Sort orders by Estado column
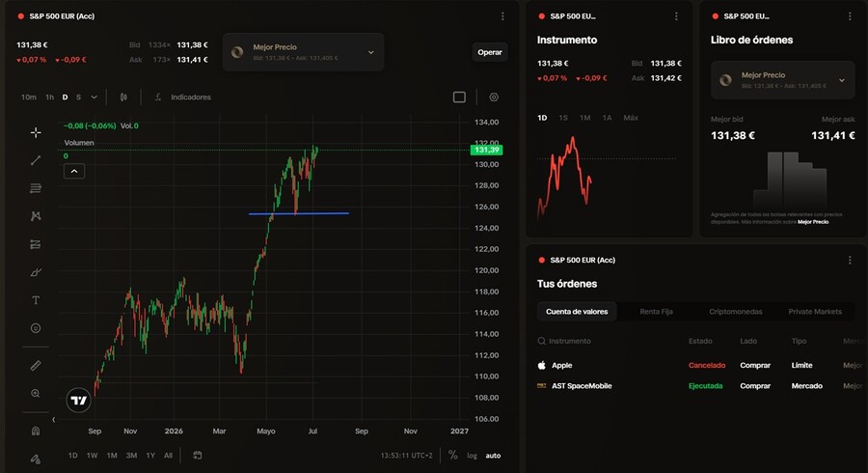 click(x=700, y=341)
